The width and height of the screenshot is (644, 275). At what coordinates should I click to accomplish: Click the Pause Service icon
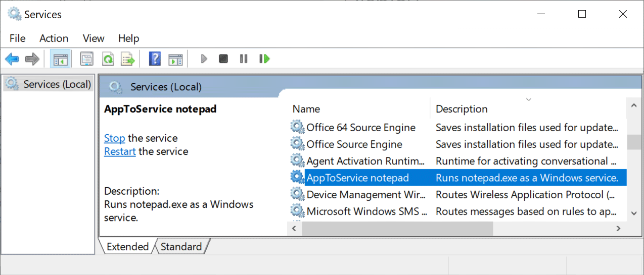pyautogui.click(x=244, y=59)
